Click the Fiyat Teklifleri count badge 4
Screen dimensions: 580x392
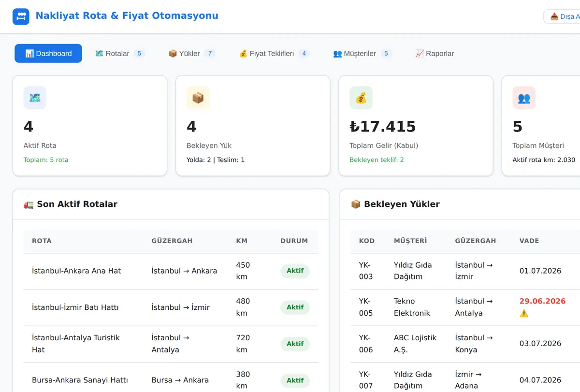304,54
